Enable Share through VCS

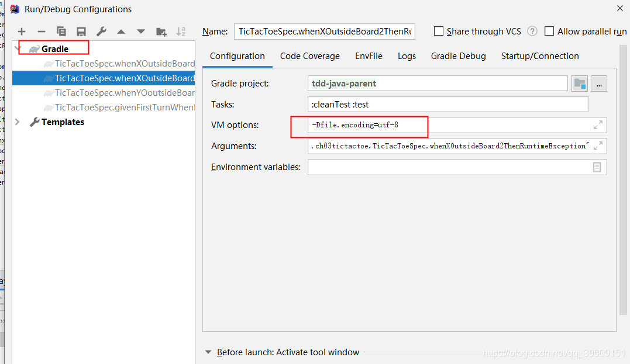[439, 31]
